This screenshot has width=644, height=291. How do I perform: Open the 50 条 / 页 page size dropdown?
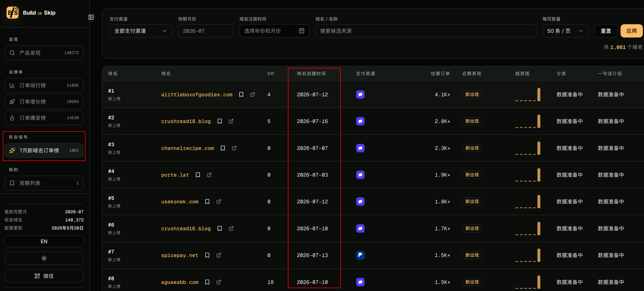click(565, 31)
